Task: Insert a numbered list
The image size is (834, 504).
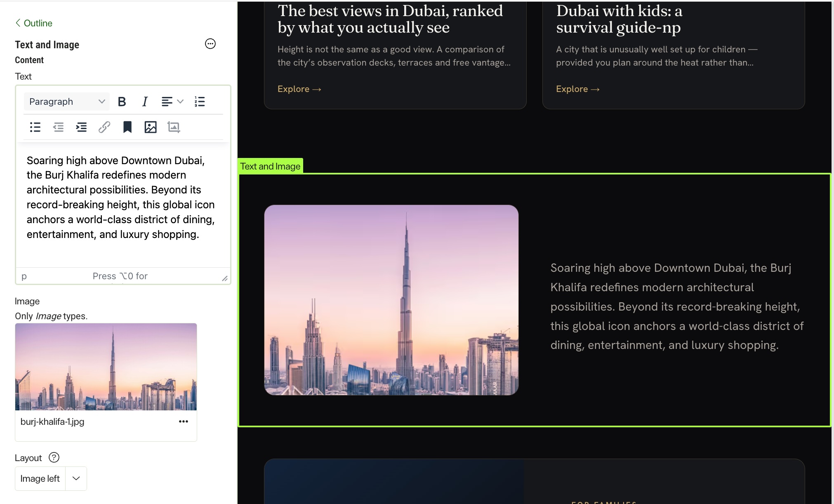Action: point(200,101)
